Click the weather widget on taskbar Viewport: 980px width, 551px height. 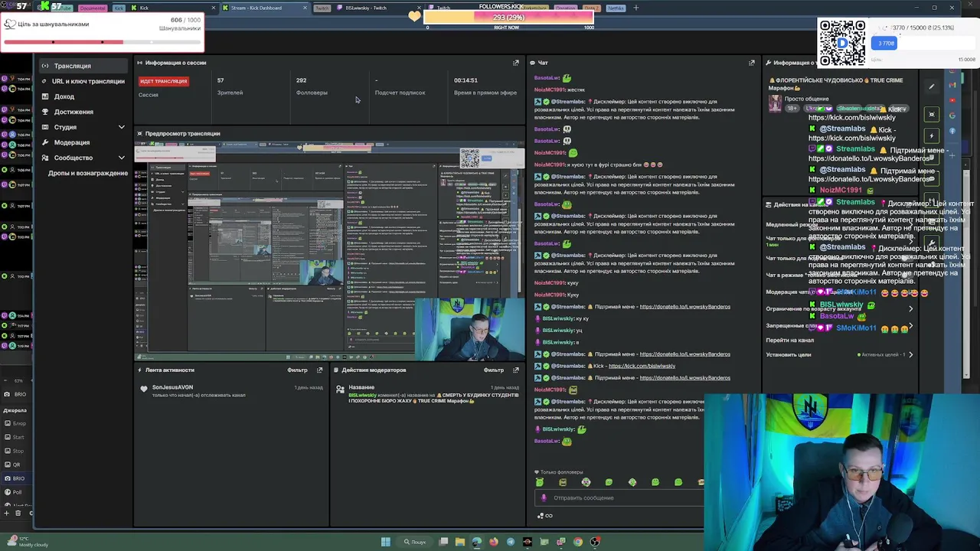click(x=26, y=542)
